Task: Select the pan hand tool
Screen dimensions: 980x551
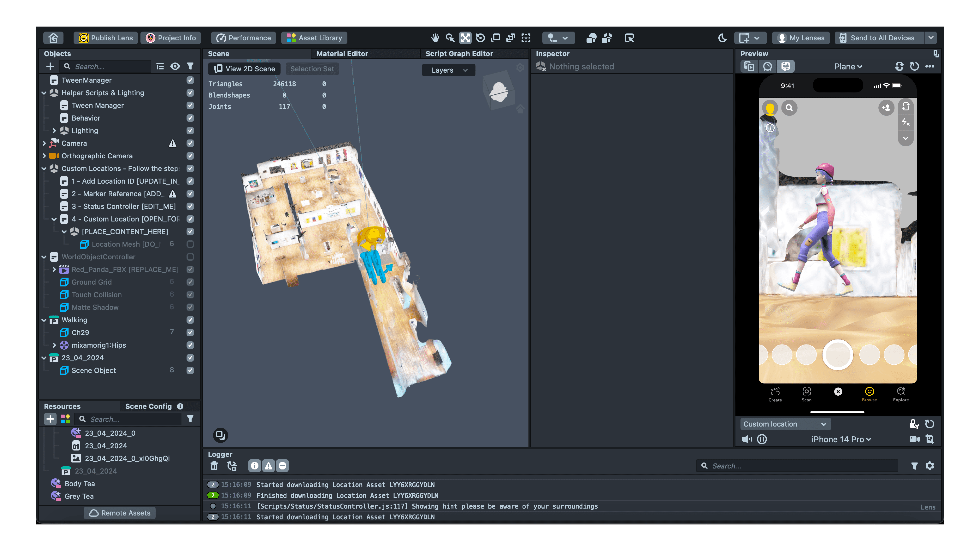Action: click(435, 38)
